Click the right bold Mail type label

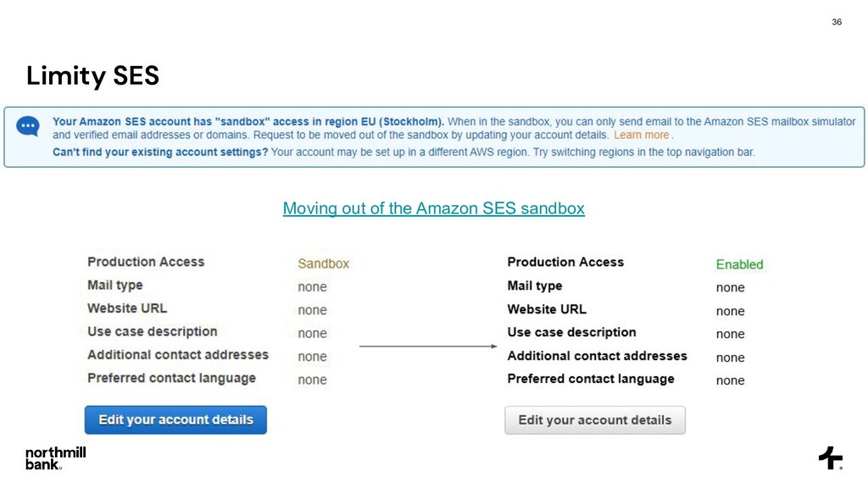click(x=534, y=286)
